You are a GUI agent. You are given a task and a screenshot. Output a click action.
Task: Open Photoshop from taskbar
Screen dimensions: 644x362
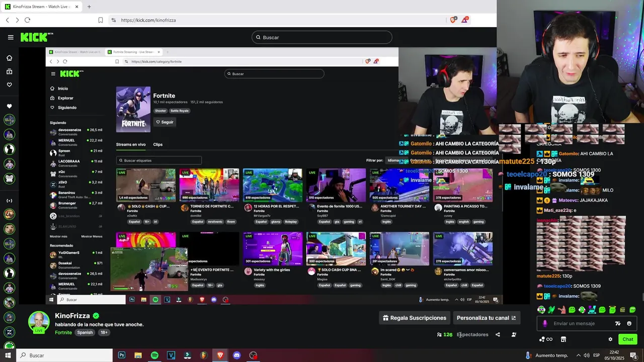coord(122,355)
